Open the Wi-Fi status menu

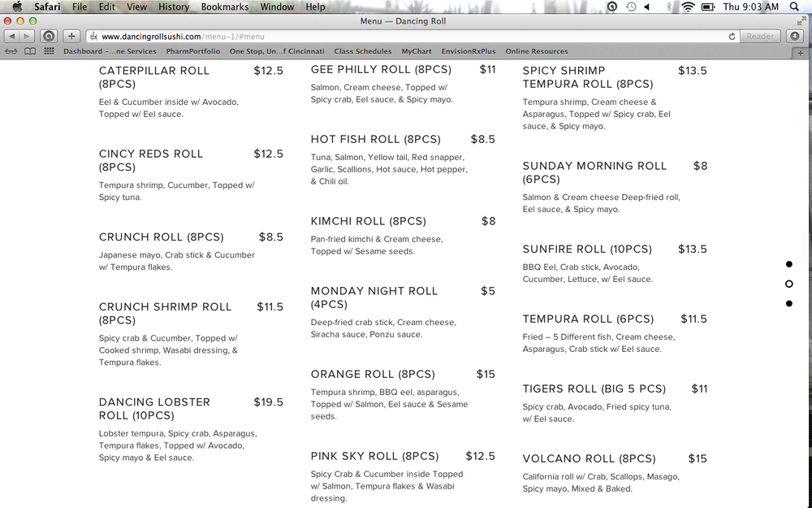pyautogui.click(x=689, y=7)
